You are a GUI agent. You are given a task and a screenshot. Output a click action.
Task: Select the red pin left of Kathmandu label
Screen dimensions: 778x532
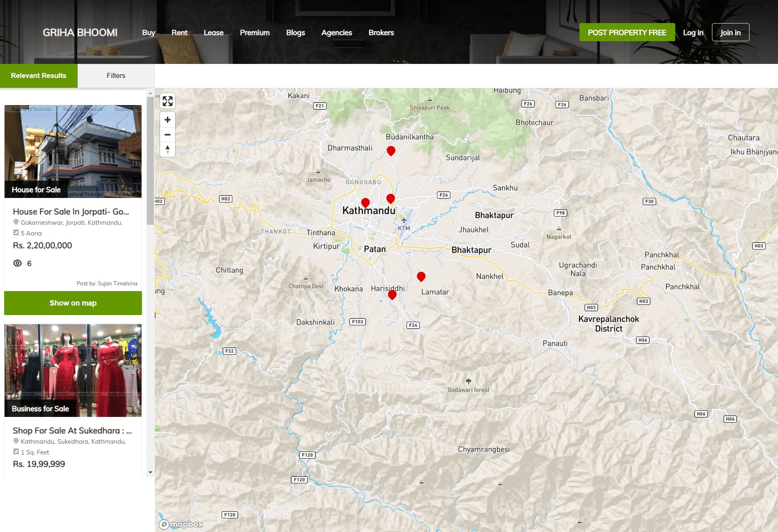click(365, 202)
